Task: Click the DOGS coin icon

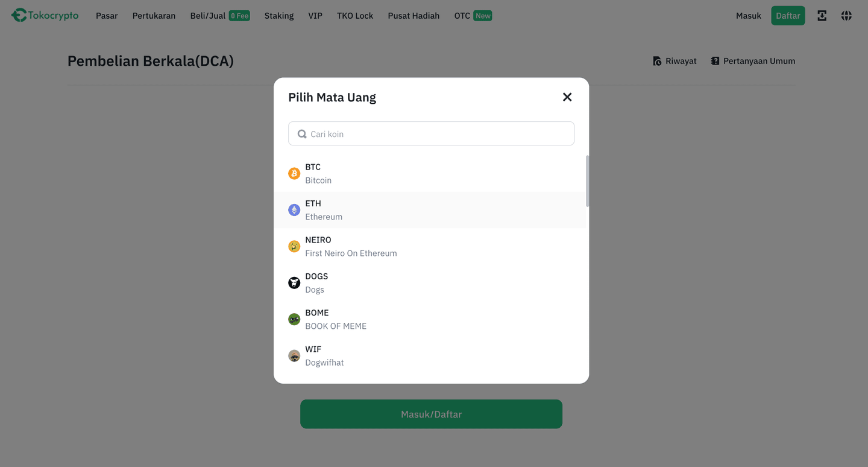Action: [294, 282]
